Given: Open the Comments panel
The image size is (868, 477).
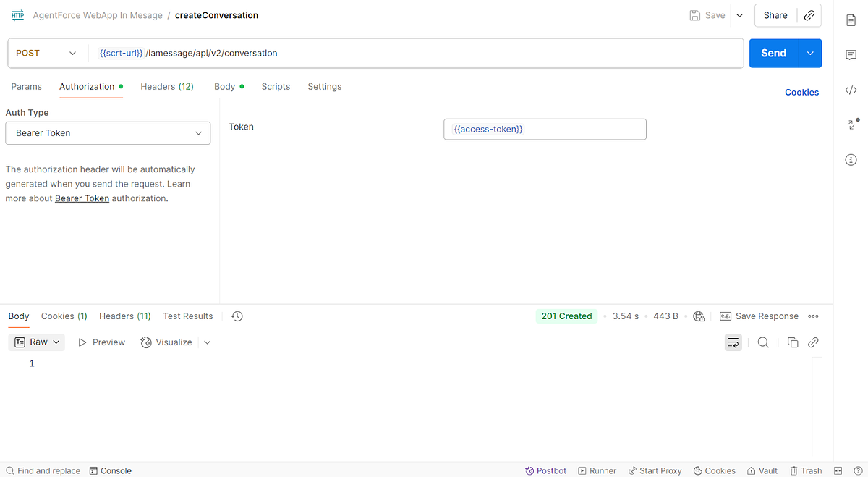Looking at the screenshot, I should [x=851, y=54].
